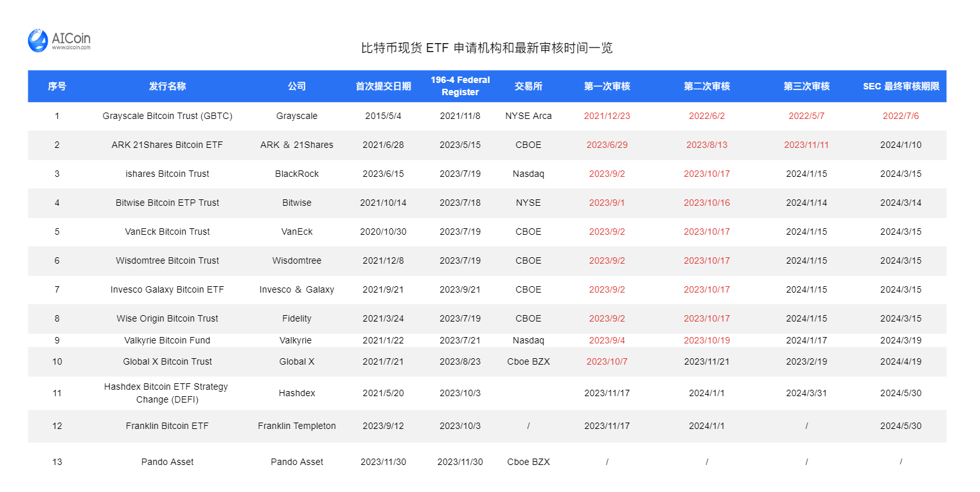Click the 2023/7/21 Federal Register date
Screen dimensions: 980x492
[x=460, y=340]
